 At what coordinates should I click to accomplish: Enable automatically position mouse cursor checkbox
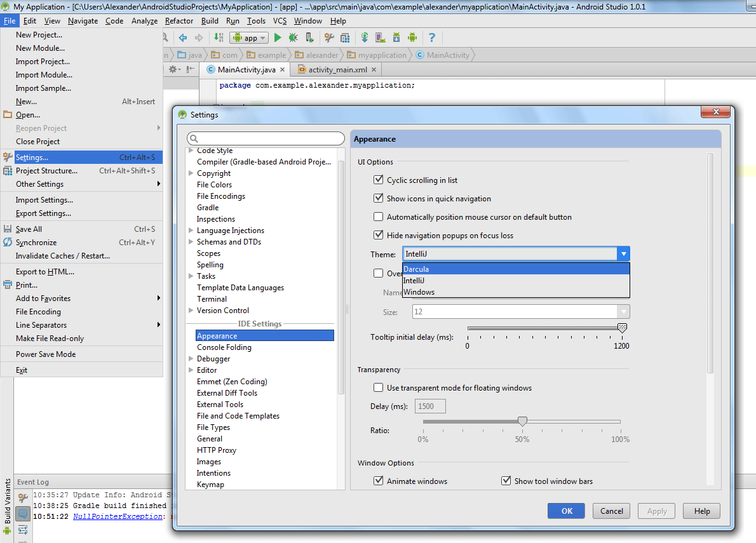click(x=379, y=217)
